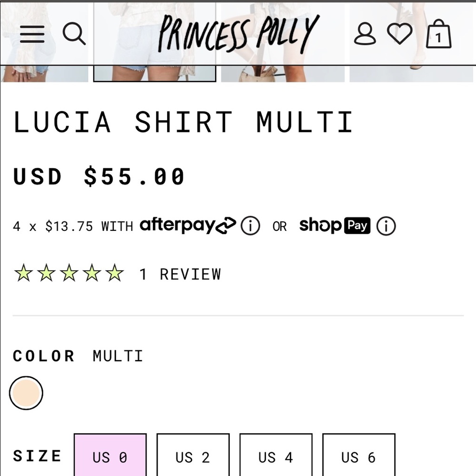Select size US 2
Screen dimensions: 476x476
(x=193, y=455)
